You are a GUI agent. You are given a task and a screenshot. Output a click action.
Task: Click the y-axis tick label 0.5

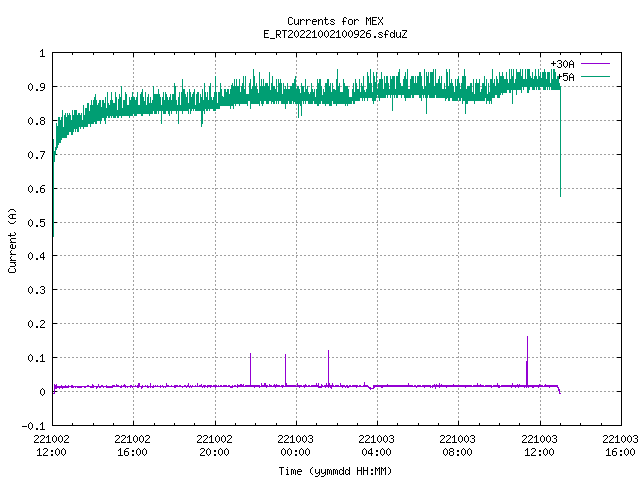pyautogui.click(x=36, y=223)
